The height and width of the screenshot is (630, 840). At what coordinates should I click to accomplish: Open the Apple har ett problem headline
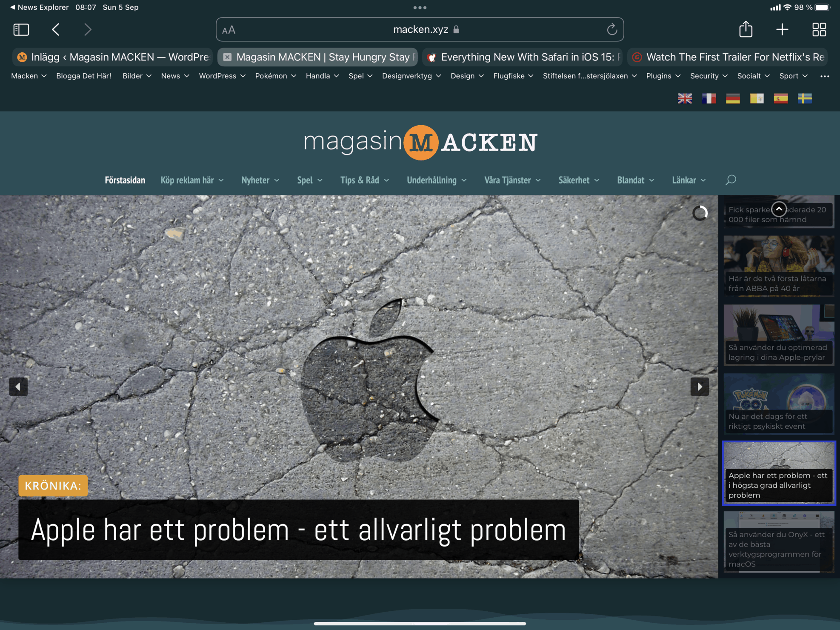(x=298, y=530)
